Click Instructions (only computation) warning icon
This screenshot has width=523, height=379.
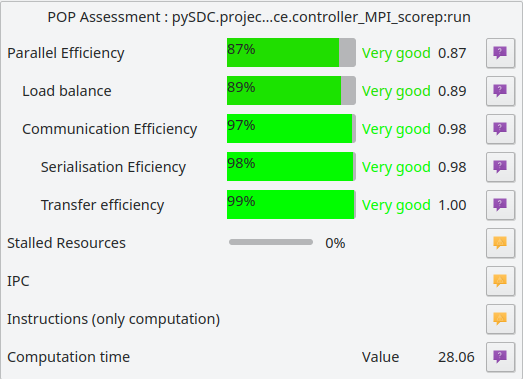(500, 319)
